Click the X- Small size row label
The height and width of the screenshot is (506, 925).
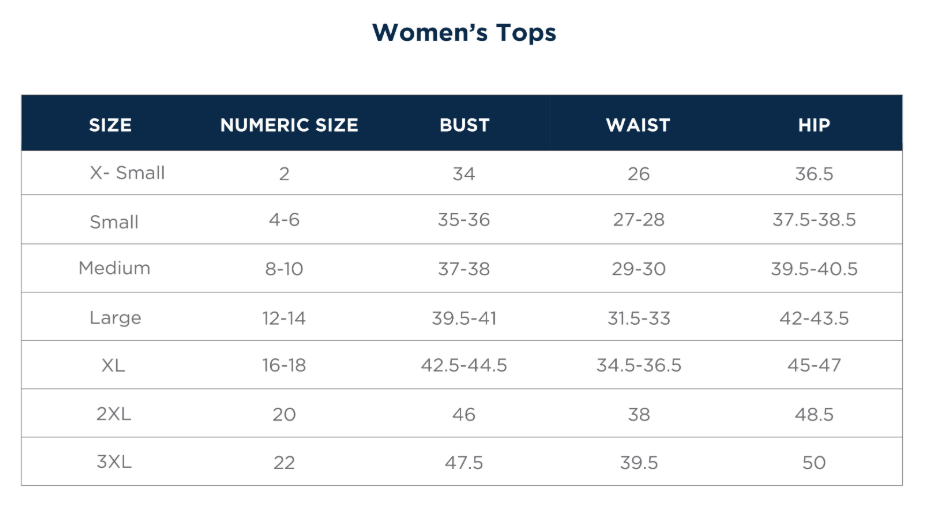(x=127, y=173)
